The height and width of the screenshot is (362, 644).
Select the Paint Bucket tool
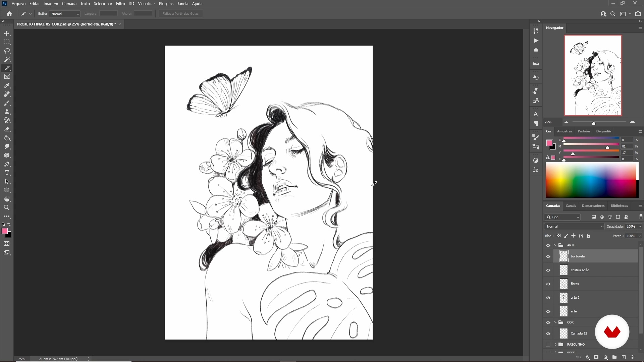[x=7, y=138]
